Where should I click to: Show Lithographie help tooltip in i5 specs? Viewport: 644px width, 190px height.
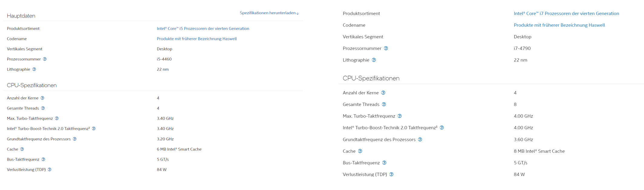[x=34, y=69]
